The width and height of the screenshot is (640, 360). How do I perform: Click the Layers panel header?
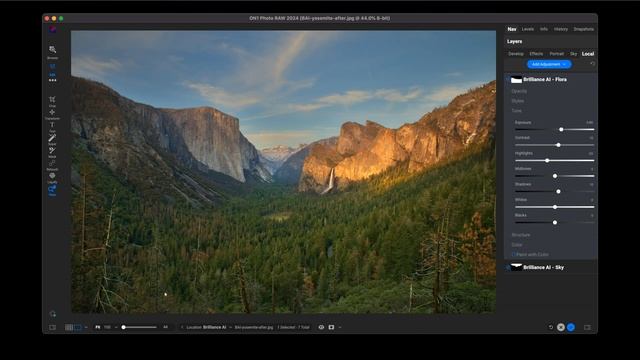(x=551, y=42)
